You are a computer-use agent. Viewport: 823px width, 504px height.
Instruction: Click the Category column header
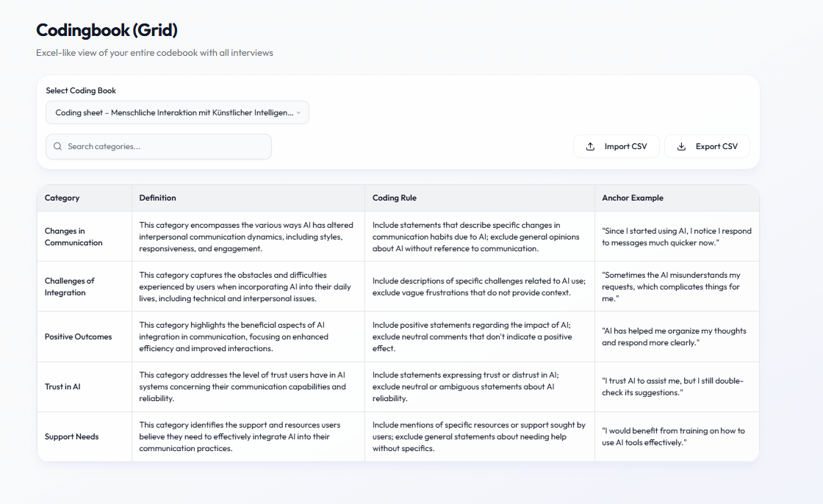click(x=62, y=198)
